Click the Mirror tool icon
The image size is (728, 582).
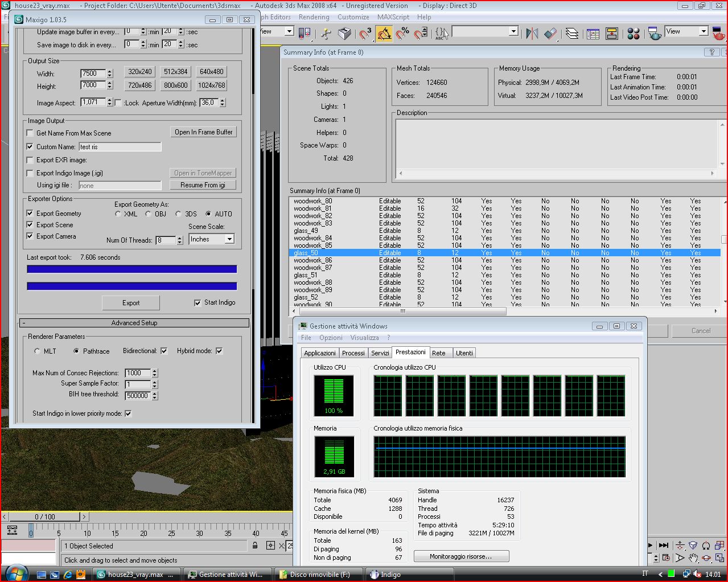click(x=532, y=34)
